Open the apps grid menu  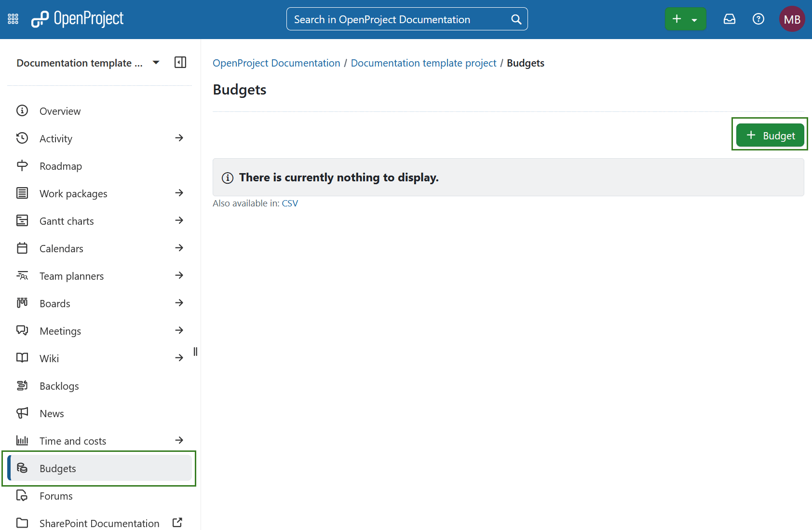tap(13, 19)
